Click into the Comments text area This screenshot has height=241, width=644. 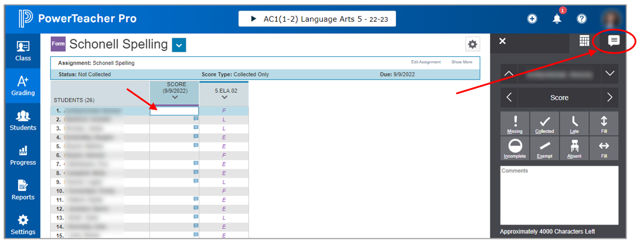click(x=560, y=195)
